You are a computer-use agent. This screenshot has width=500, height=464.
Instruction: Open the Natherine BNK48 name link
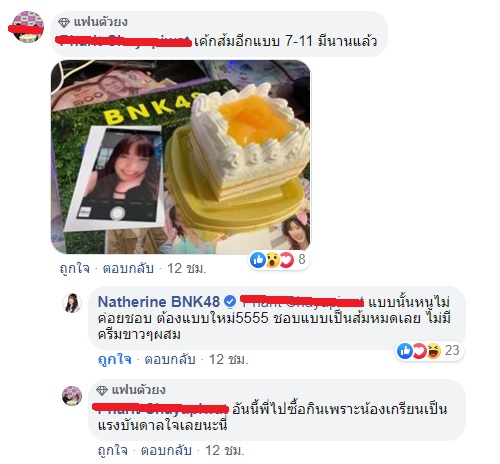[x=159, y=302]
